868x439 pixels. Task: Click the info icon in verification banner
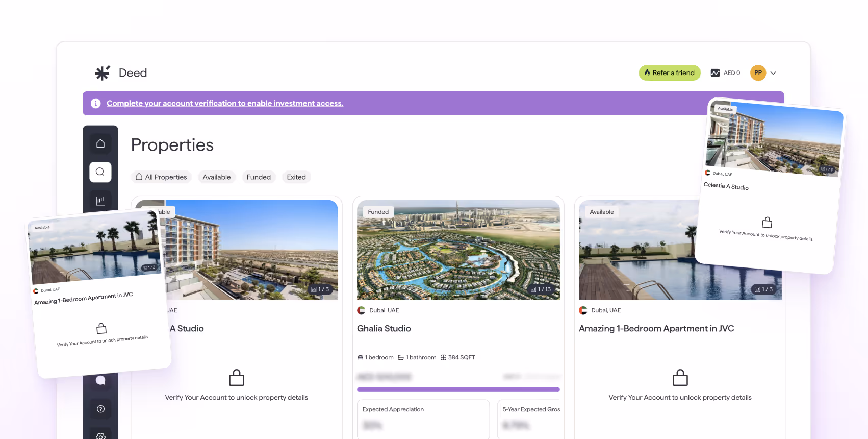[95, 103]
